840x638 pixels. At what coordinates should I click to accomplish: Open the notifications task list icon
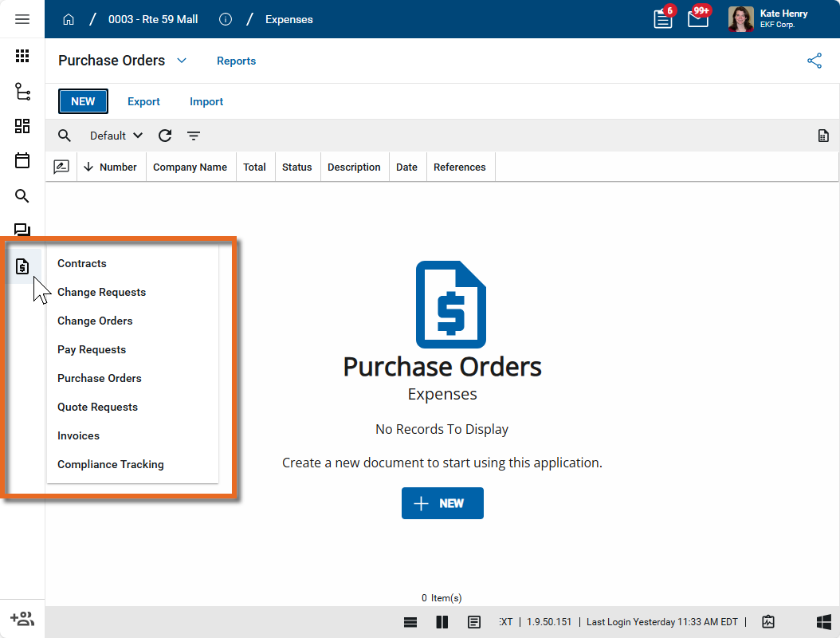coord(663,19)
